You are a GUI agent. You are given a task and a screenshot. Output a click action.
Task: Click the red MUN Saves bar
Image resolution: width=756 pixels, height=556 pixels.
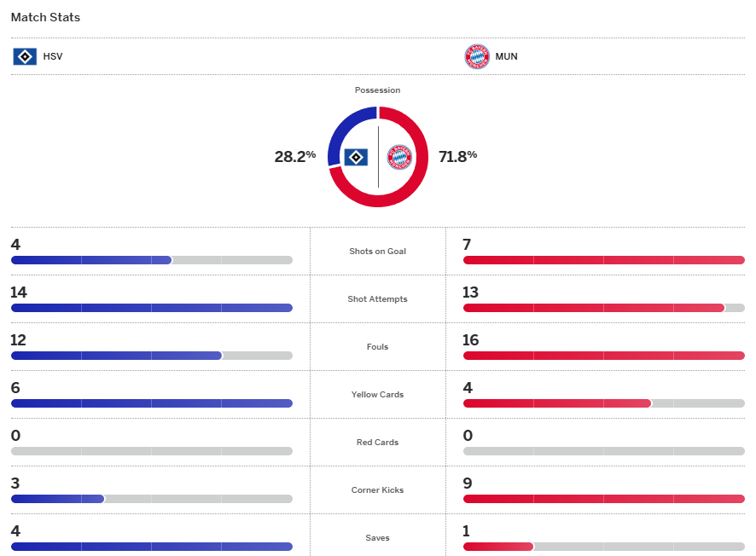[x=498, y=547]
